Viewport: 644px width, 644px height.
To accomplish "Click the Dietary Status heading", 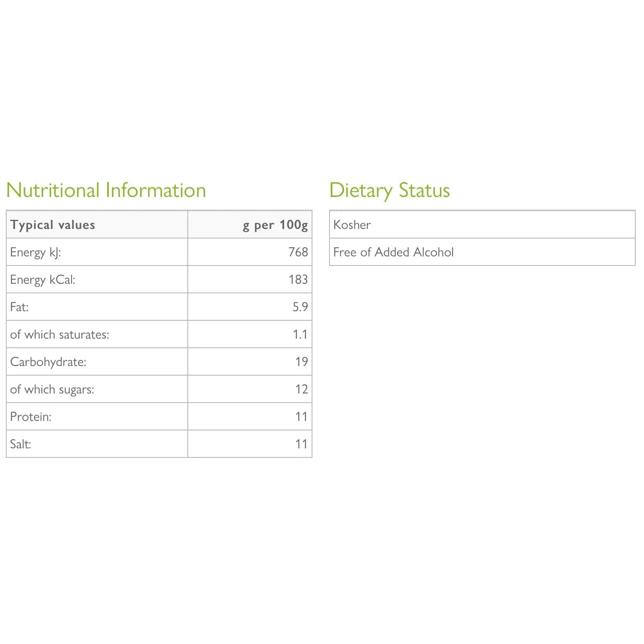I will (389, 190).
